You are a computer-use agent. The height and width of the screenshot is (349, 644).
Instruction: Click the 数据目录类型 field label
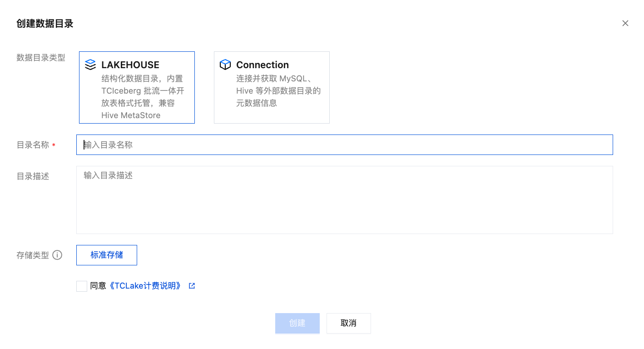tap(41, 58)
